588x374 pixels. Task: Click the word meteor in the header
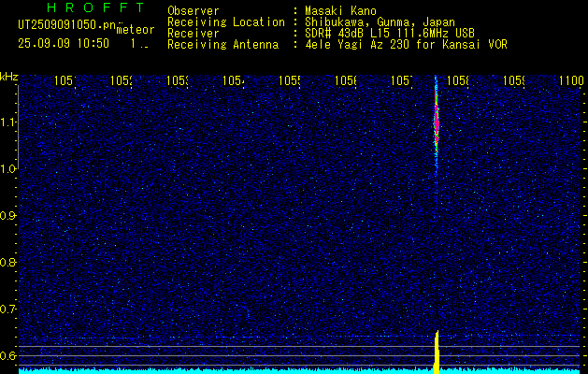pyautogui.click(x=136, y=30)
